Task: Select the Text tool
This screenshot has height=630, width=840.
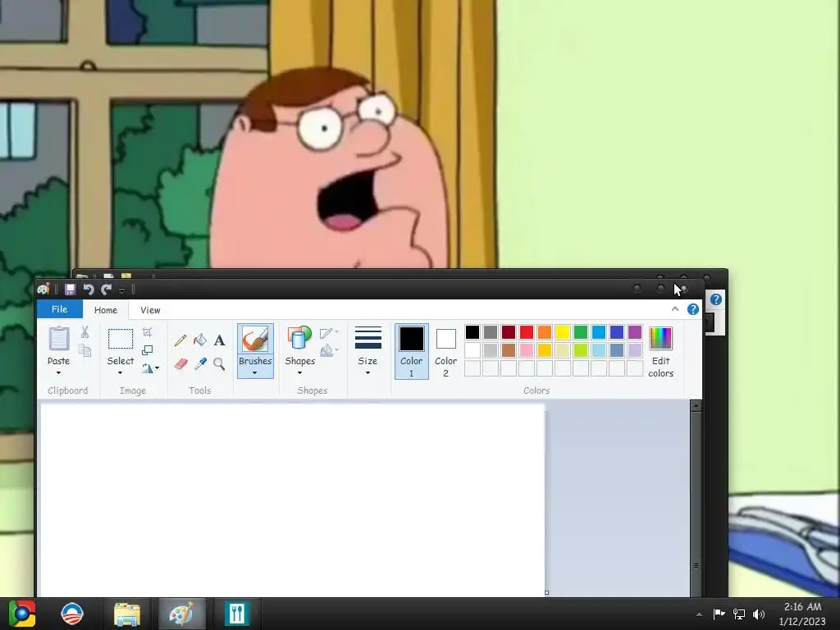Action: (219, 340)
